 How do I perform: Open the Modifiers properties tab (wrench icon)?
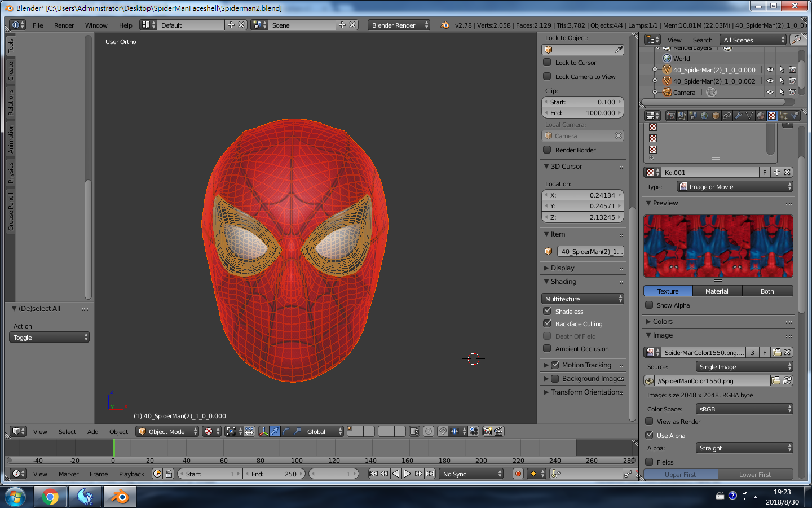738,116
